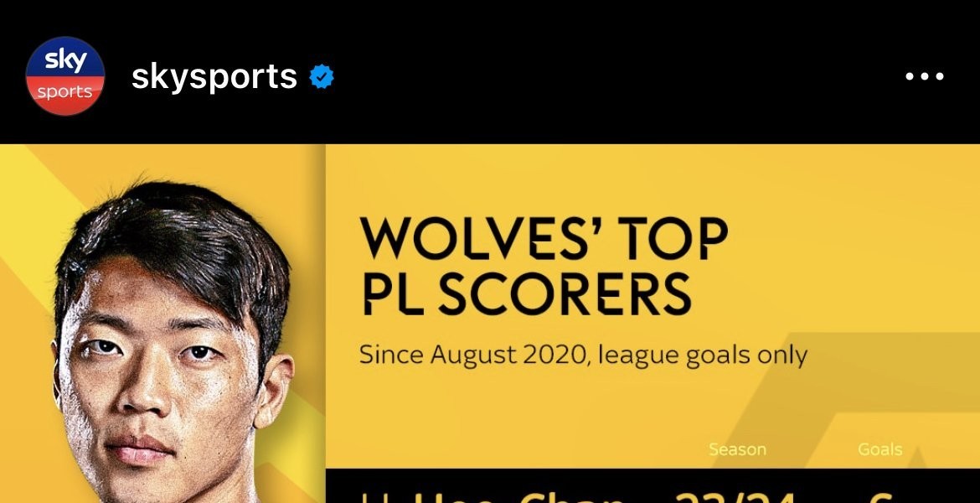The width and height of the screenshot is (980, 503).
Task: Click the Goals column label
Action: pyautogui.click(x=880, y=449)
